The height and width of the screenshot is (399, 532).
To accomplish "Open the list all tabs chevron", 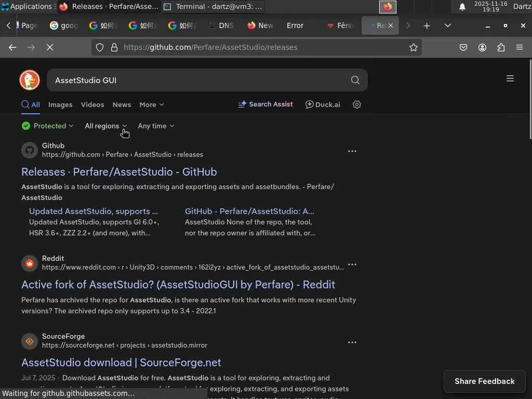I will 448,26.
